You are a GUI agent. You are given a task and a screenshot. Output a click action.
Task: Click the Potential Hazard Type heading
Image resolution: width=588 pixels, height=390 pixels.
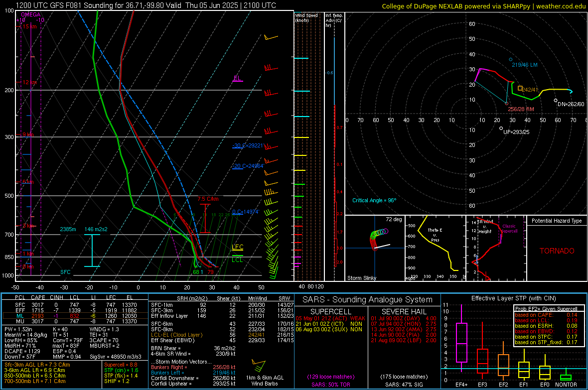tap(557, 221)
